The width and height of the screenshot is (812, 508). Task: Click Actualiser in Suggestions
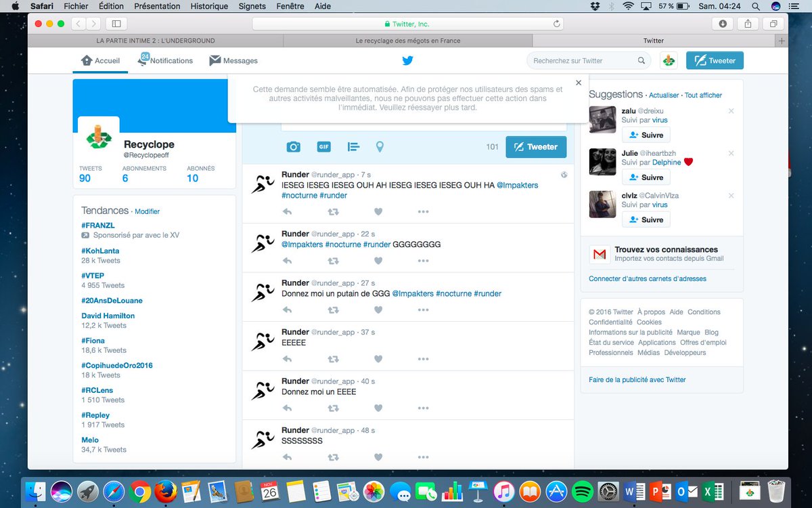[664, 96]
